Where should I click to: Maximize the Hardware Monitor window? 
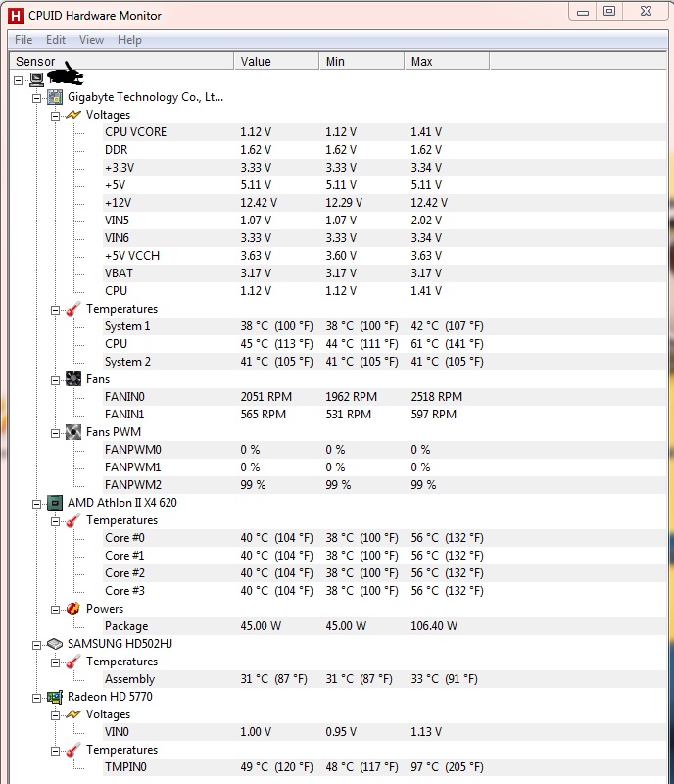click(x=609, y=12)
